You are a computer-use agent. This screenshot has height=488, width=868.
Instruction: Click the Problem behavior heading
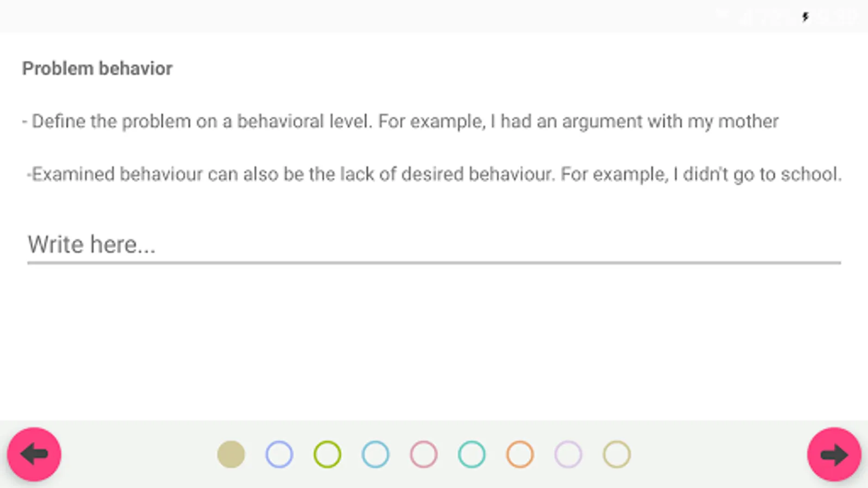tap(97, 68)
